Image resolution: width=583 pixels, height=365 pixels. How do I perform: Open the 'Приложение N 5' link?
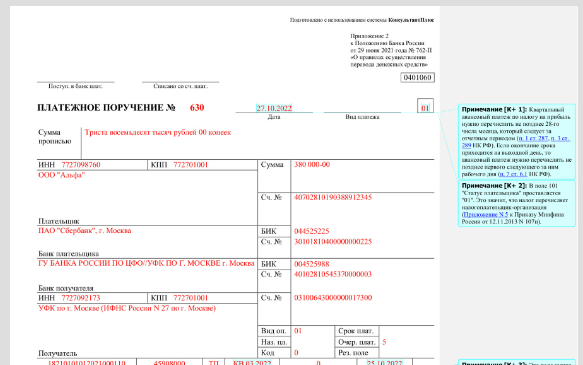486,214
